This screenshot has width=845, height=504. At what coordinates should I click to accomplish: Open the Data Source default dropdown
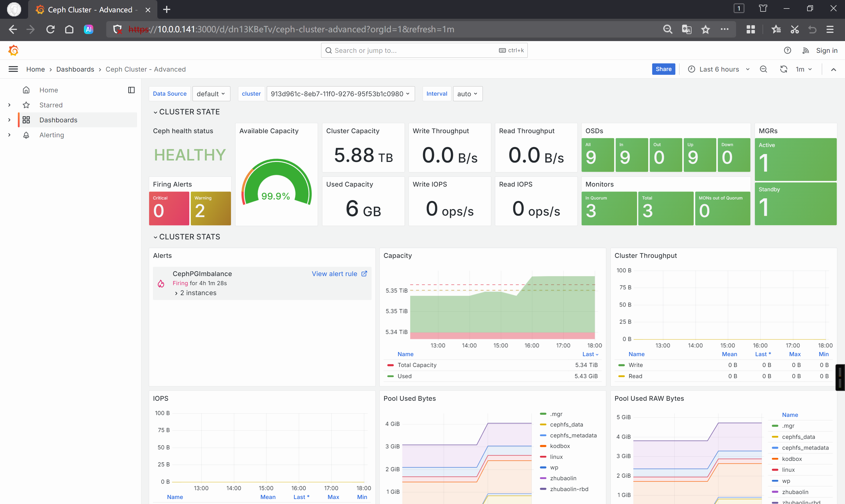[211, 94]
